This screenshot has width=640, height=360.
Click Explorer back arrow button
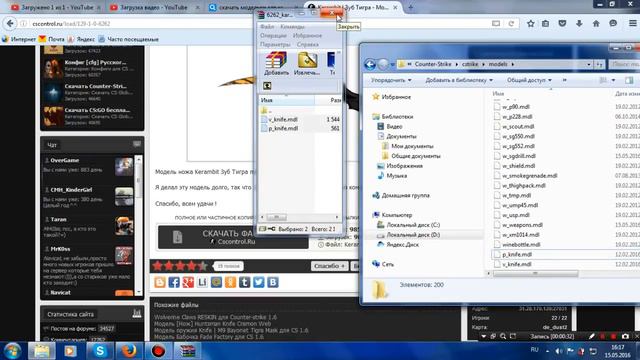(x=370, y=64)
